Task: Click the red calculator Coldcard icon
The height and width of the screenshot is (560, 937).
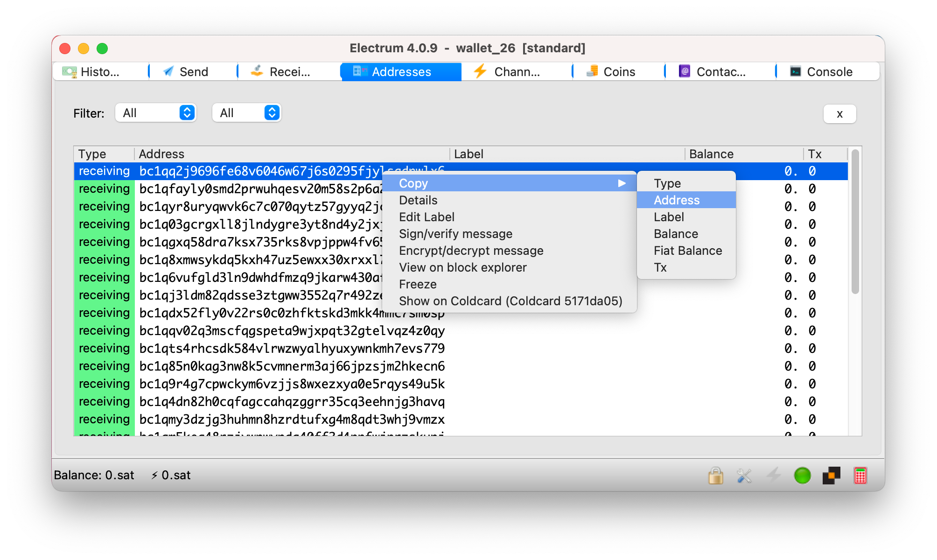Action: click(x=860, y=476)
